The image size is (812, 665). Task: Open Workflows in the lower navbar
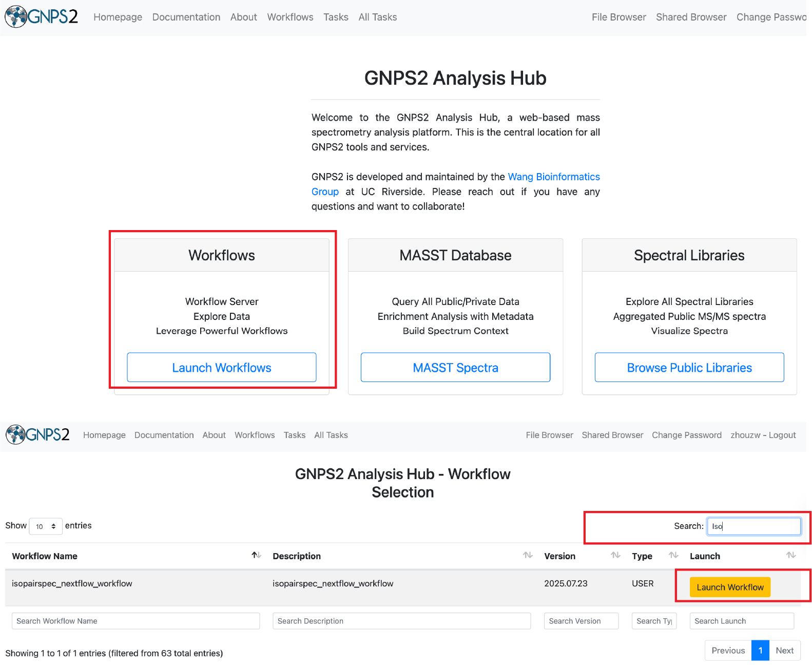pyautogui.click(x=255, y=435)
